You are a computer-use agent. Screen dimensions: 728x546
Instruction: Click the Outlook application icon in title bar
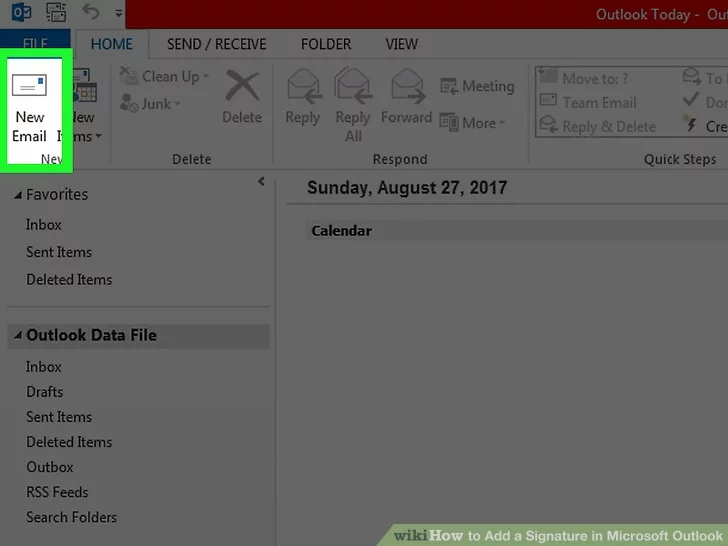pos(21,12)
